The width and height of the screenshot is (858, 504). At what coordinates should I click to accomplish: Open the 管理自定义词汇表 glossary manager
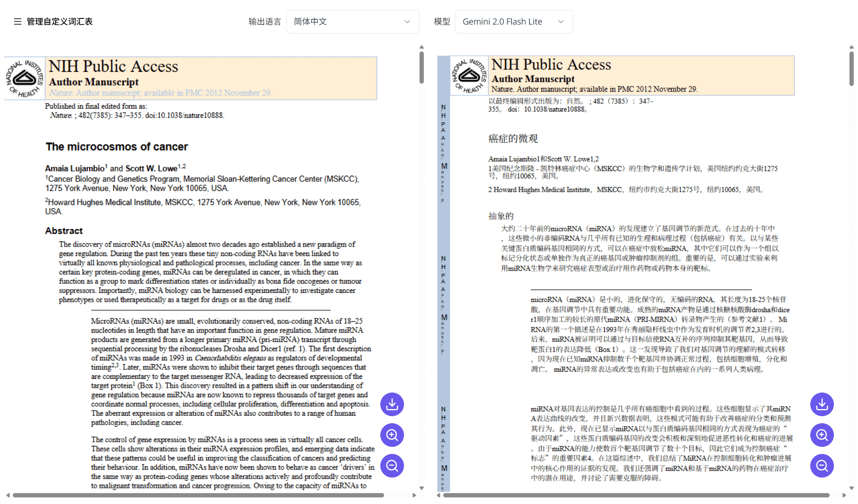[60, 22]
